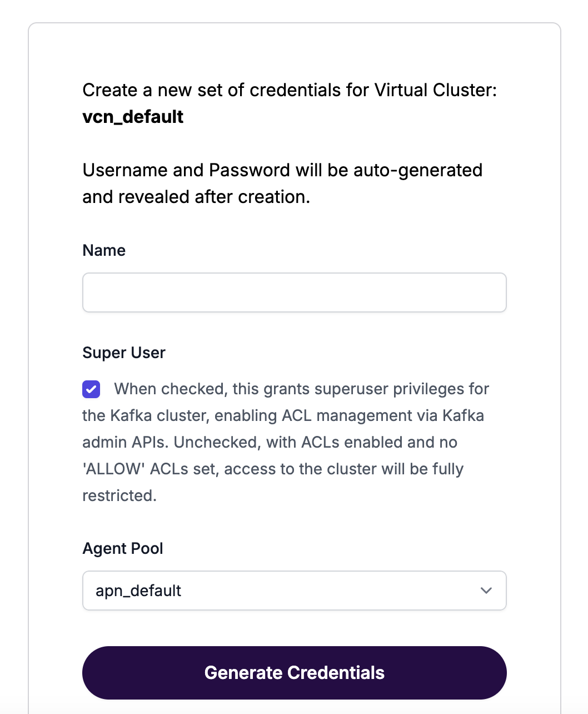The image size is (588, 714).
Task: Submit the form to generate credentials
Action: tap(294, 673)
